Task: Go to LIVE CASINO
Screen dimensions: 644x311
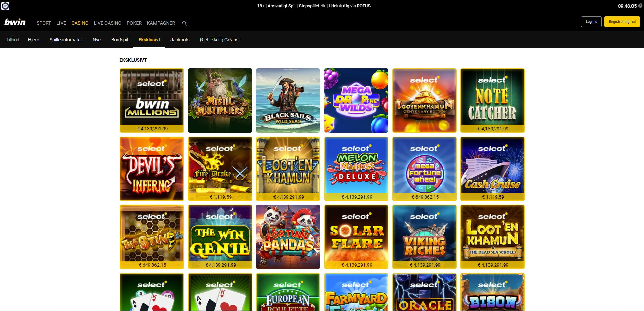Action: pos(108,23)
